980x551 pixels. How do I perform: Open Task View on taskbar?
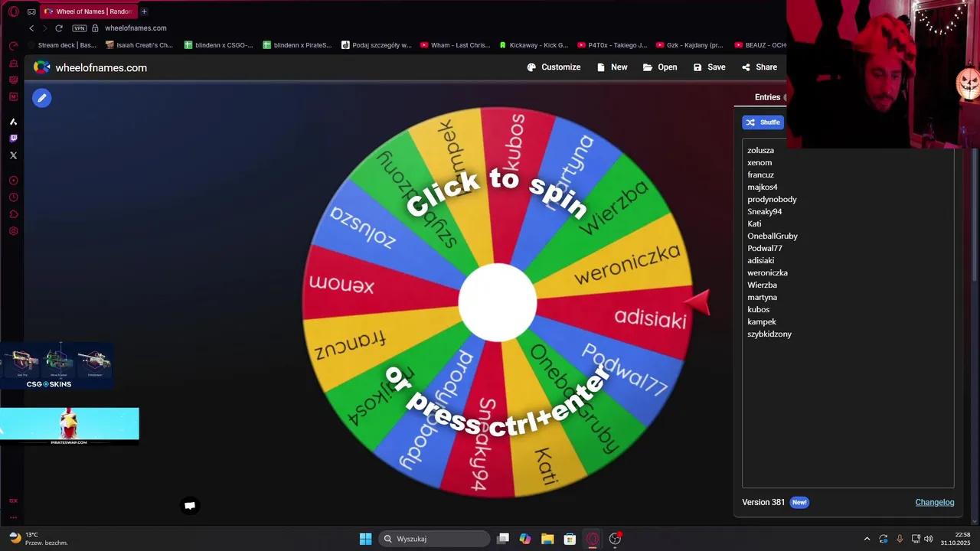click(x=503, y=539)
